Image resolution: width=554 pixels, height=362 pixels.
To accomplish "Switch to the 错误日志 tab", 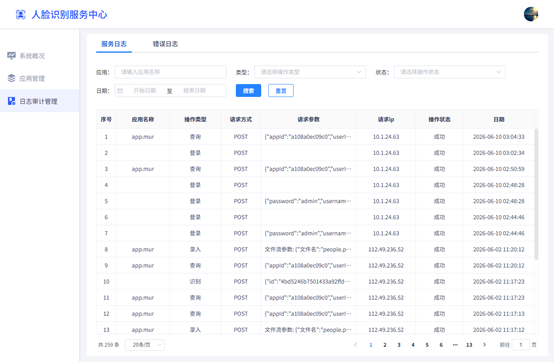I will click(165, 44).
